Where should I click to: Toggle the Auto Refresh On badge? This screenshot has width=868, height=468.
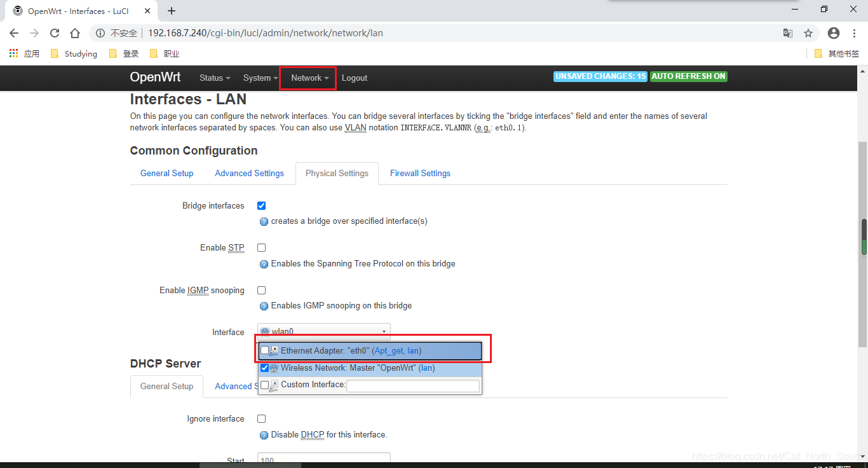pos(689,76)
